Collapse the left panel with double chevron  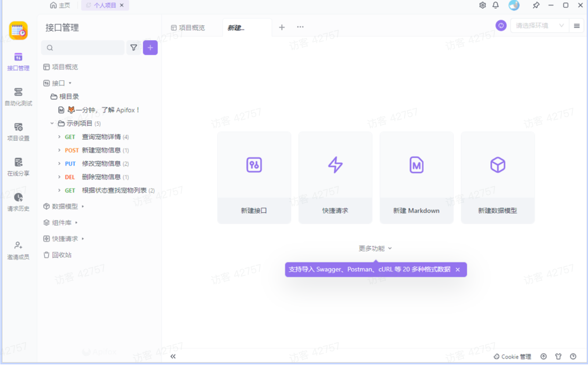pos(173,356)
